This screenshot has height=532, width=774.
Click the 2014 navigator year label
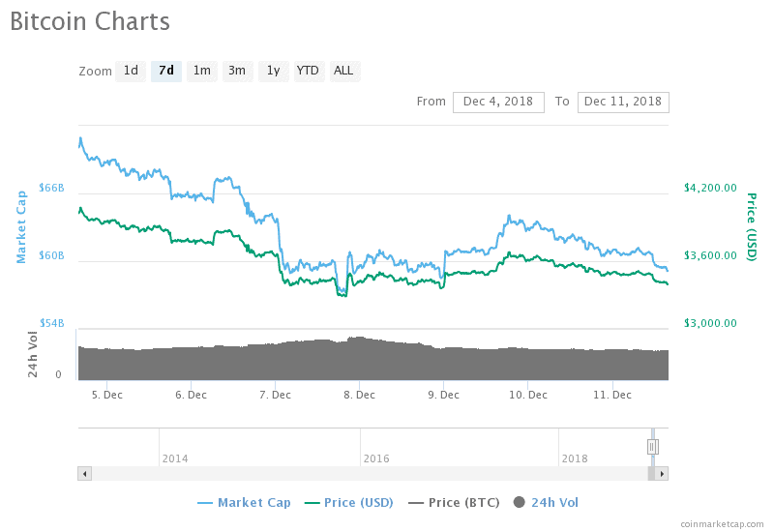pyautogui.click(x=175, y=458)
